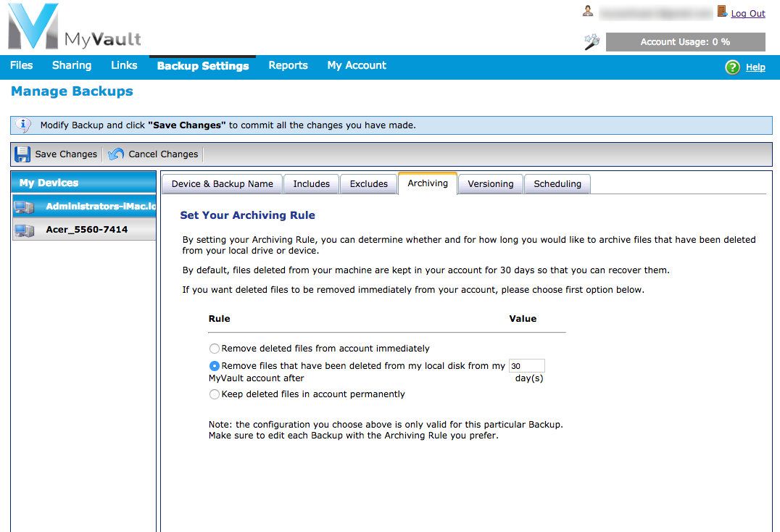Switch to the Versioning tab
780x532 pixels.
491,184
